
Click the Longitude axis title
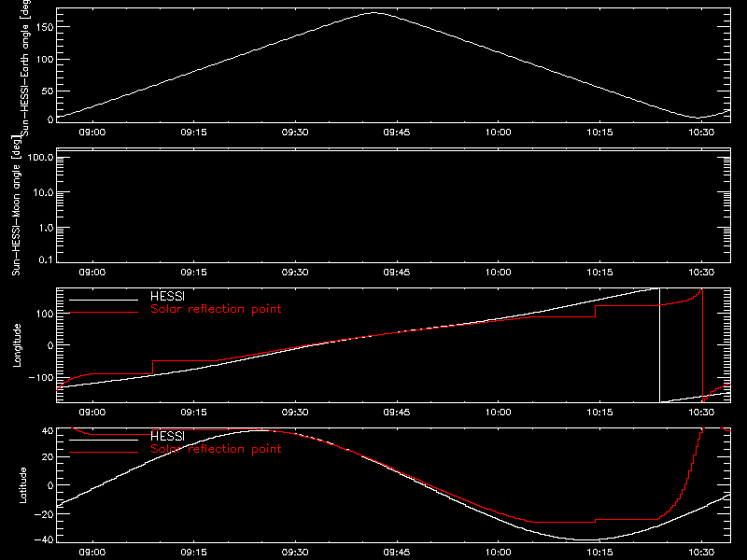point(17,345)
